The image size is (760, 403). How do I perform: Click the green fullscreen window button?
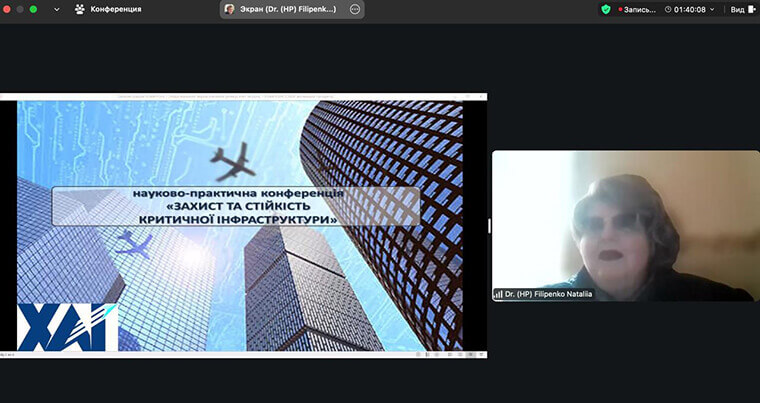click(33, 9)
